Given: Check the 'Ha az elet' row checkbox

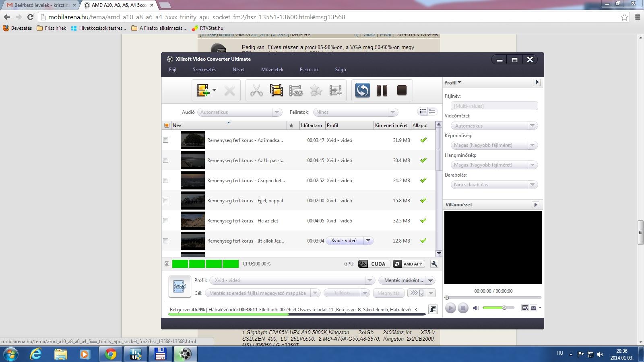Looking at the screenshot, I should coord(165,221).
